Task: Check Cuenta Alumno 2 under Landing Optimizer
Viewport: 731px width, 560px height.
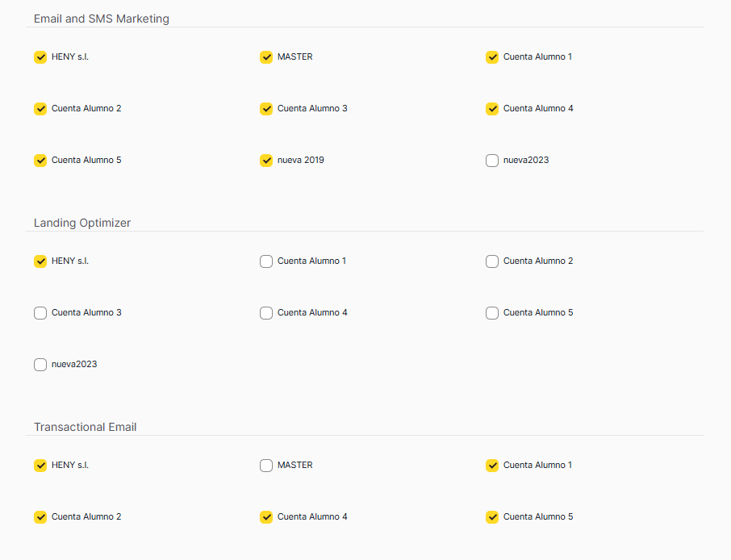Action: [492, 261]
